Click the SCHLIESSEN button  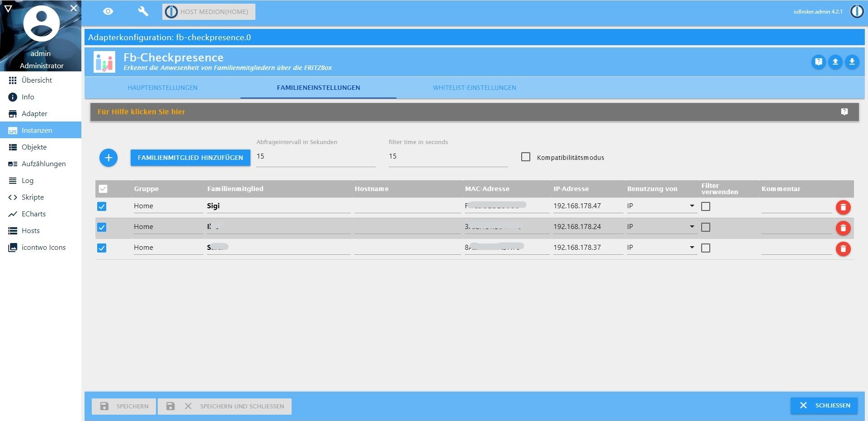coord(824,405)
